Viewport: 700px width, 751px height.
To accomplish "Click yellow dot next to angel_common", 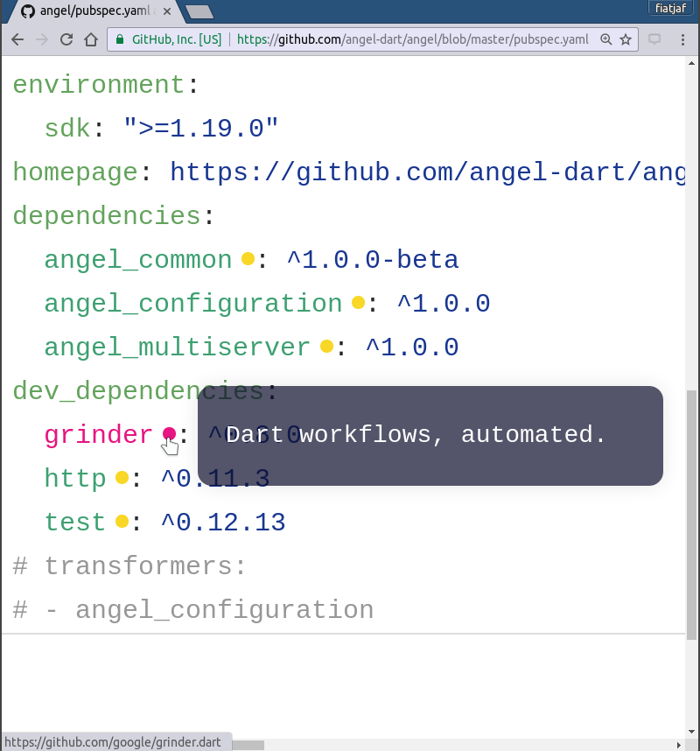I will pos(248,258).
